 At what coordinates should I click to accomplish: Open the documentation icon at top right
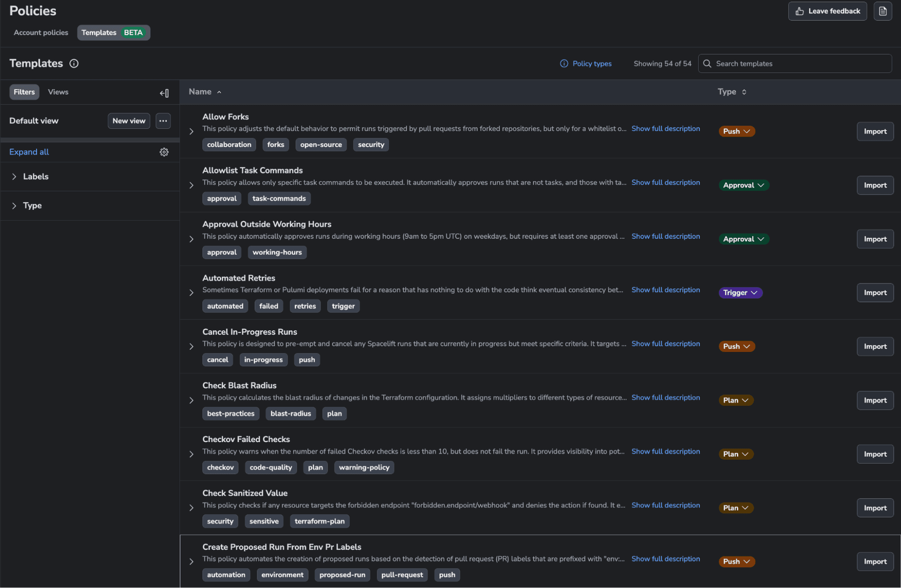[x=883, y=11]
